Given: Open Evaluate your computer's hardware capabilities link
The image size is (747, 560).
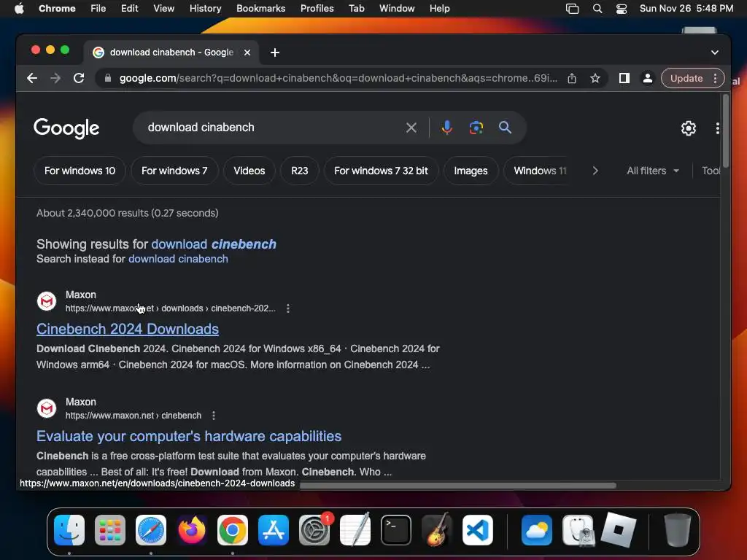Looking at the screenshot, I should 189,436.
